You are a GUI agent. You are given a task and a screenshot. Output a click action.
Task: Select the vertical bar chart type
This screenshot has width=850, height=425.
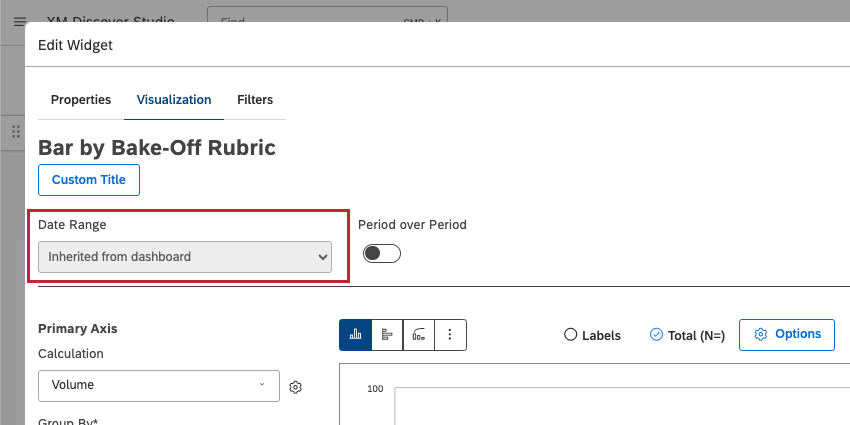pos(355,335)
